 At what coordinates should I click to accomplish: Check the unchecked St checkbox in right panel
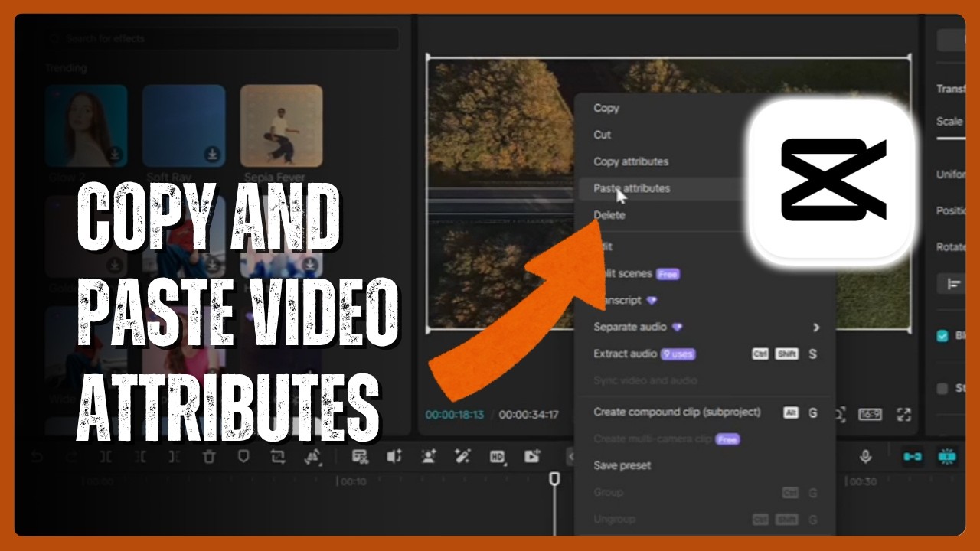click(x=942, y=389)
